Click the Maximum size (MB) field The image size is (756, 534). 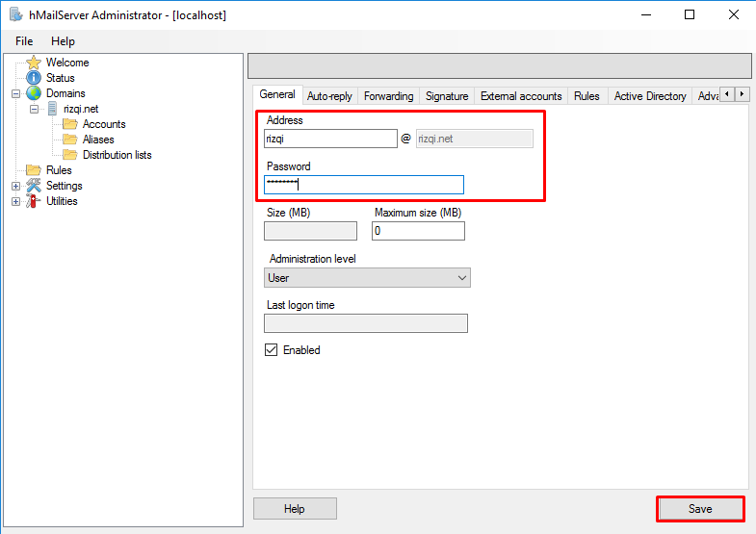pyautogui.click(x=418, y=231)
